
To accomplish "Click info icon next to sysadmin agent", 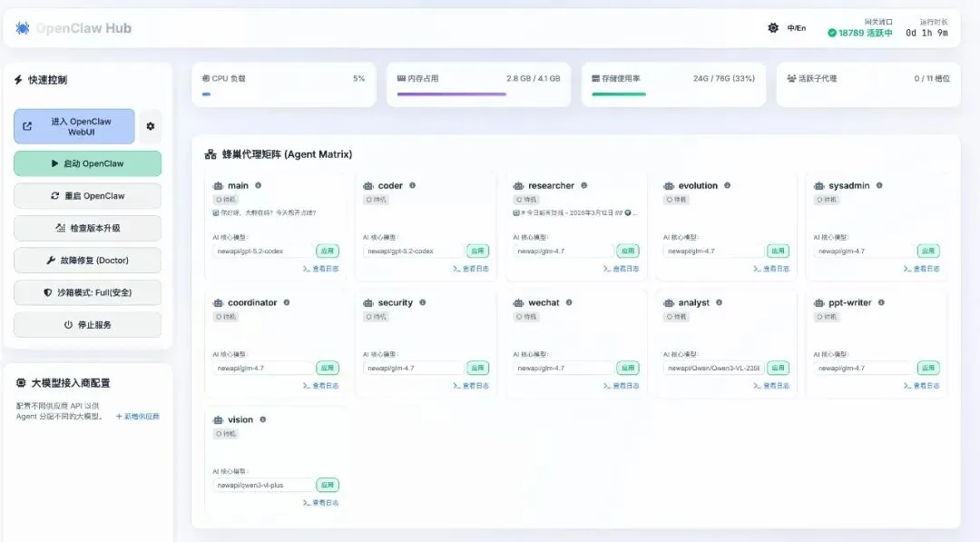I will pos(879,186).
